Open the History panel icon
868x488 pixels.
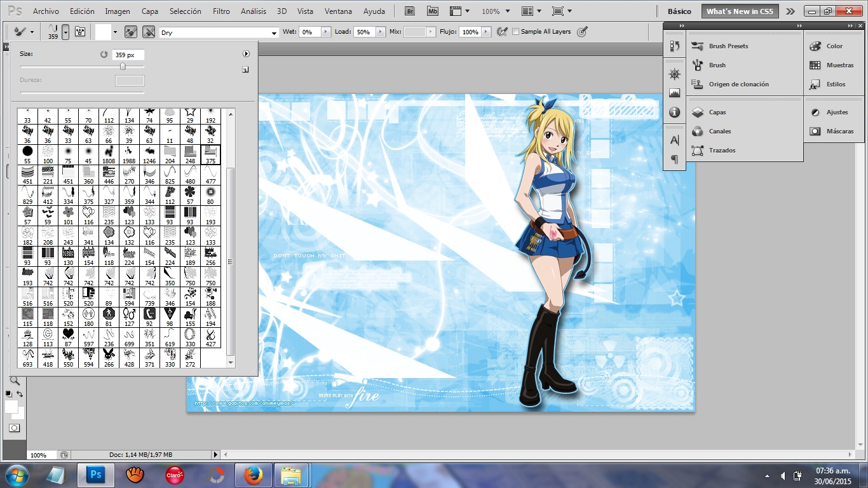click(x=675, y=46)
